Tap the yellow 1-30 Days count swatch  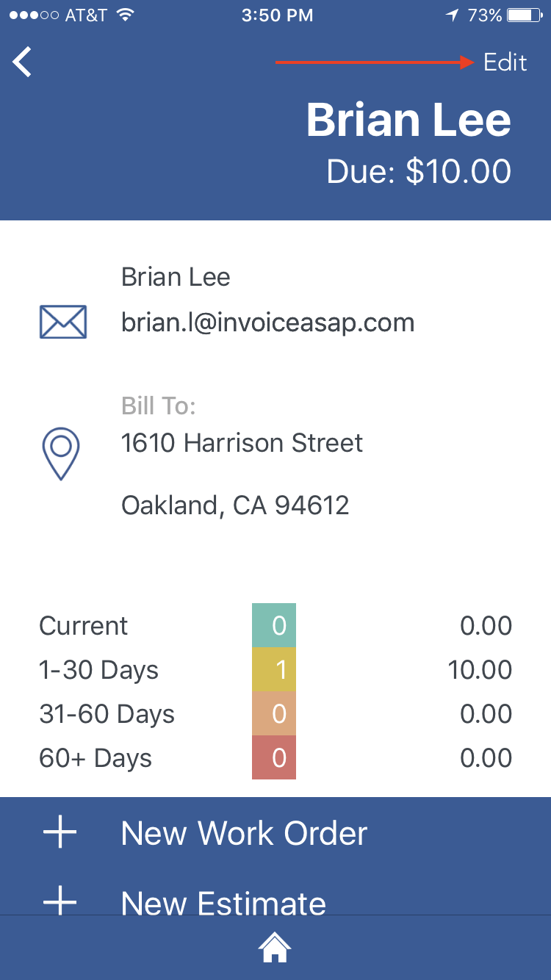click(x=274, y=670)
